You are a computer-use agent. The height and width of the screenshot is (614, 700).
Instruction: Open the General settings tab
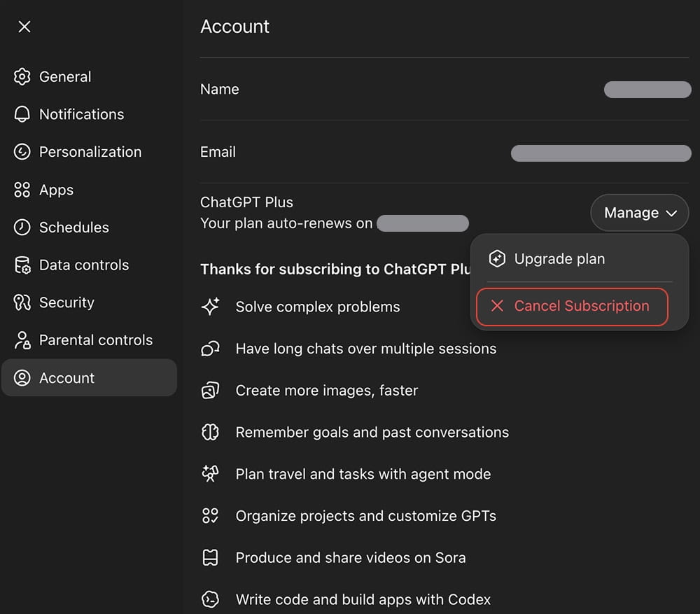pyautogui.click(x=90, y=77)
